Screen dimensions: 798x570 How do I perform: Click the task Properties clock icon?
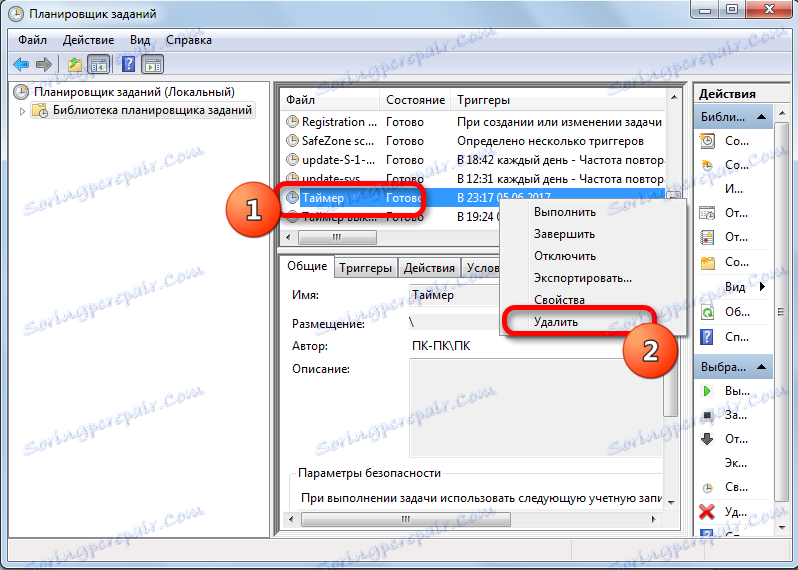coord(707,488)
